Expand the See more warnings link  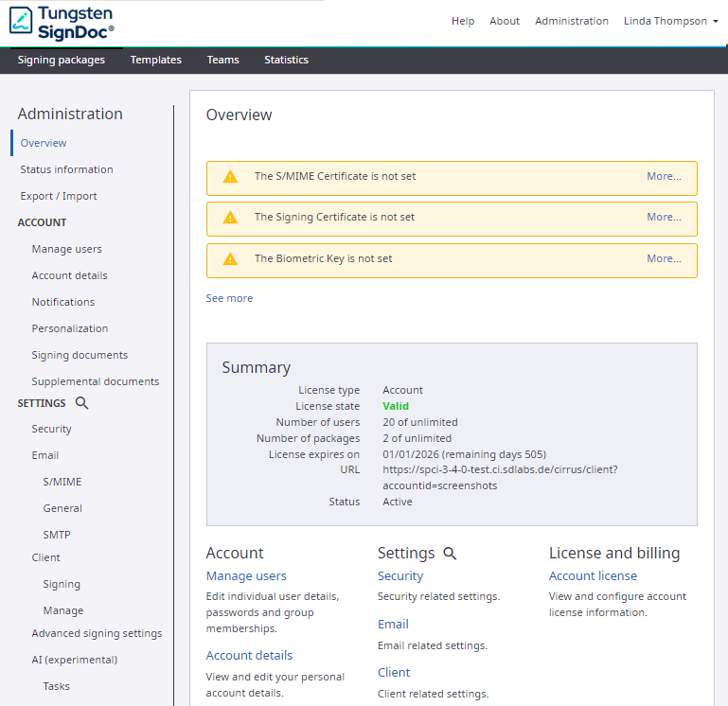pos(229,298)
